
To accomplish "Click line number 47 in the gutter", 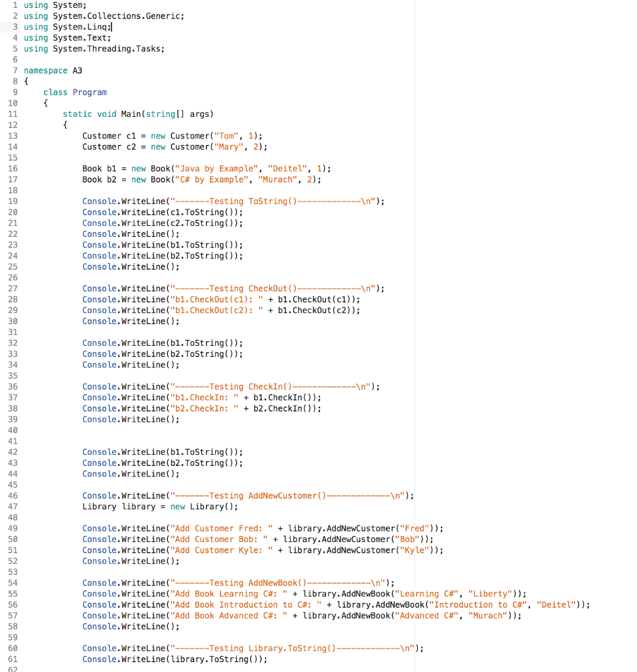I will coord(13,506).
